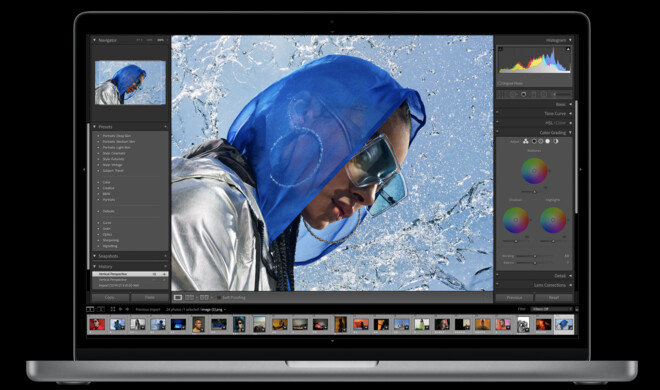This screenshot has width=660, height=390.
Task: Click the Previous button
Action: click(514, 297)
